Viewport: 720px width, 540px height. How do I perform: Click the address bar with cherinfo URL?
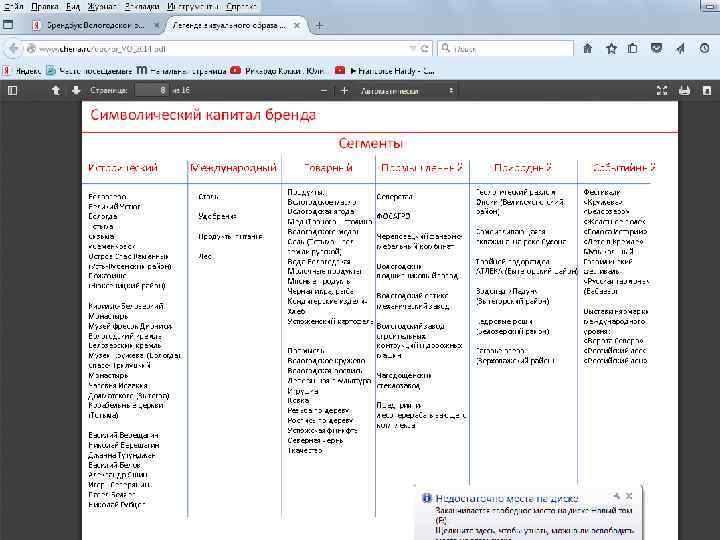220,48
